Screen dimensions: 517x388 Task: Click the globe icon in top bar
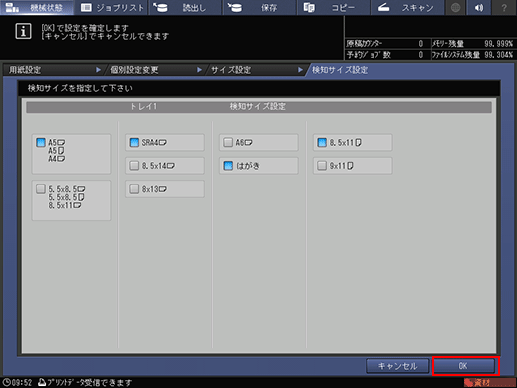(x=455, y=7)
